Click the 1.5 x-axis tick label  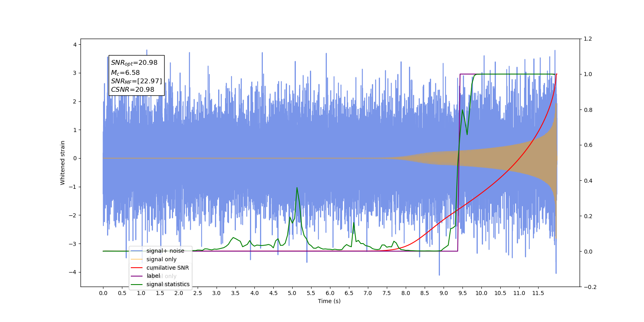click(x=160, y=293)
